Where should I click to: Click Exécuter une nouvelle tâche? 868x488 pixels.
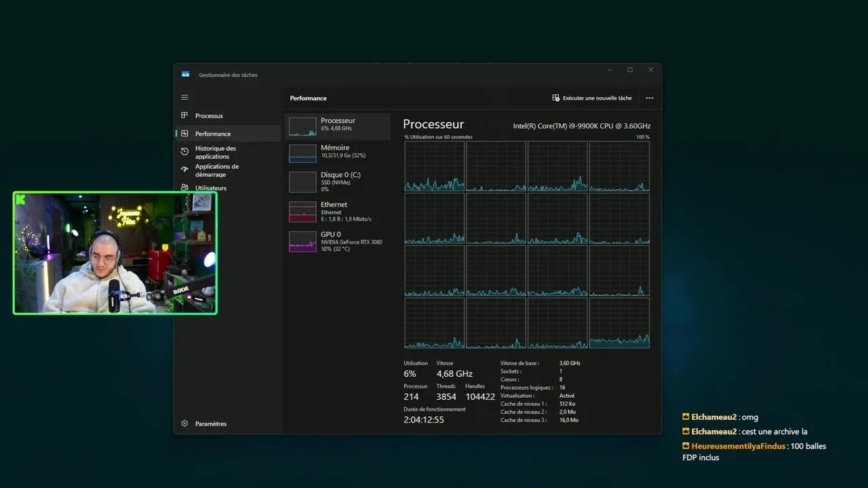592,98
